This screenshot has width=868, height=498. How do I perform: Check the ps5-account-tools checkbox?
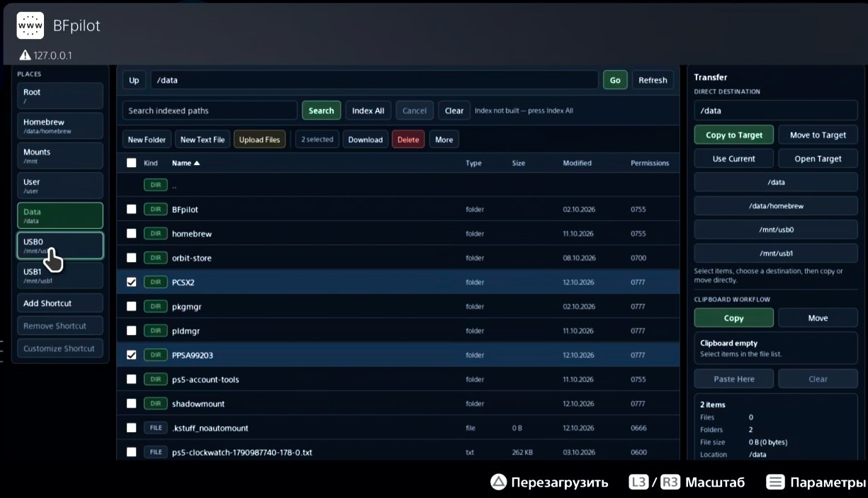[131, 380]
